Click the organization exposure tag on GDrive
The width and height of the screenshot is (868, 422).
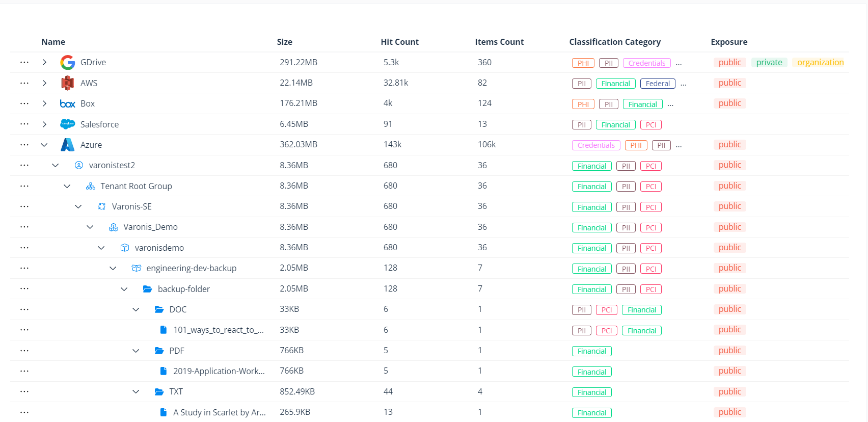click(820, 62)
